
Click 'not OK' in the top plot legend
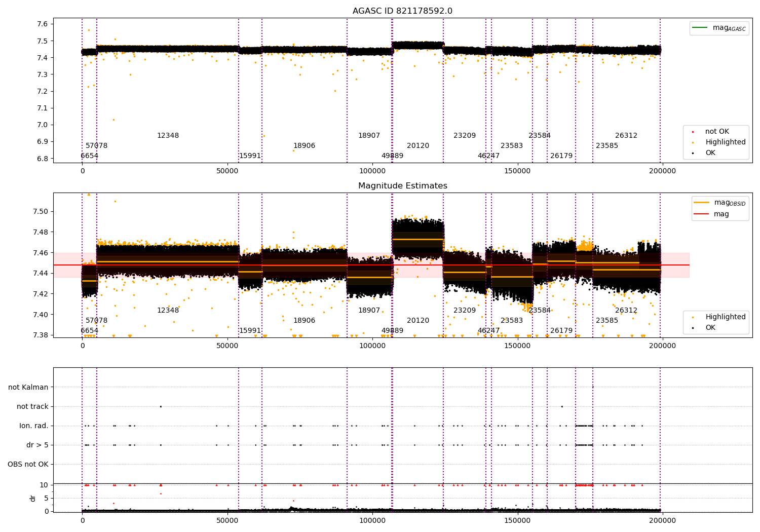tap(716, 132)
